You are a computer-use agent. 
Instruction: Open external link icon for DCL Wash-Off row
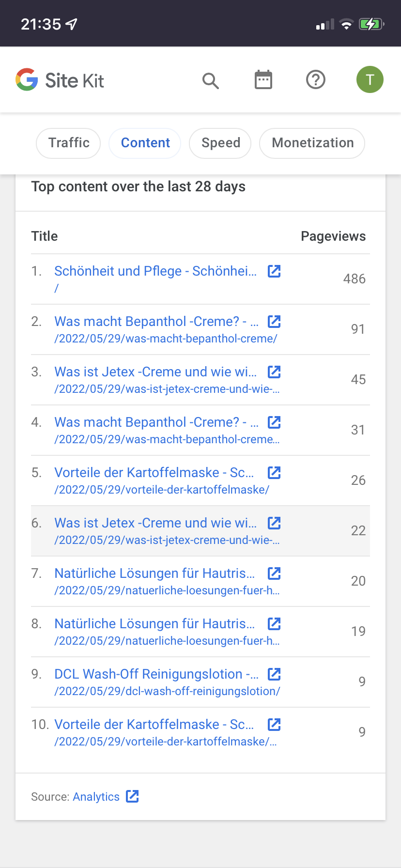(275, 674)
